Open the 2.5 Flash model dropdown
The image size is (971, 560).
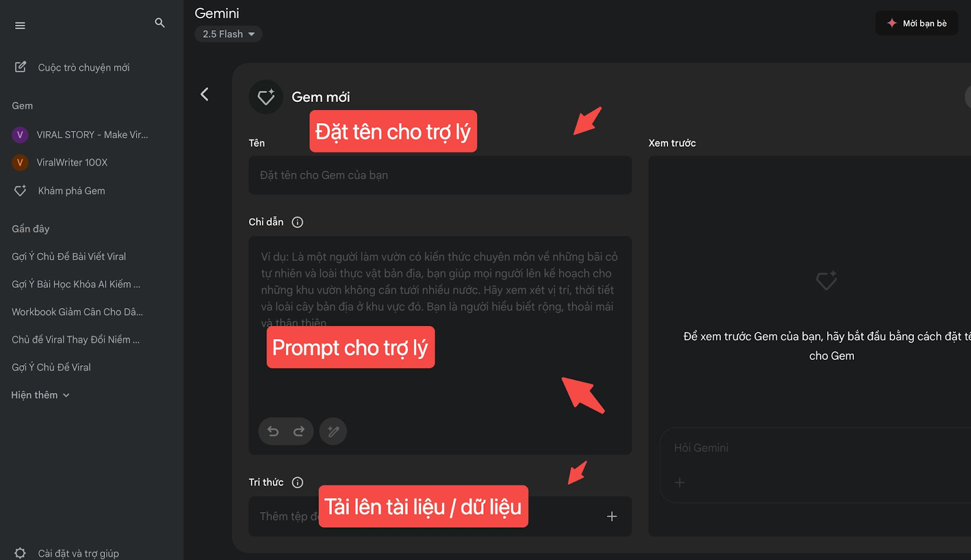228,34
